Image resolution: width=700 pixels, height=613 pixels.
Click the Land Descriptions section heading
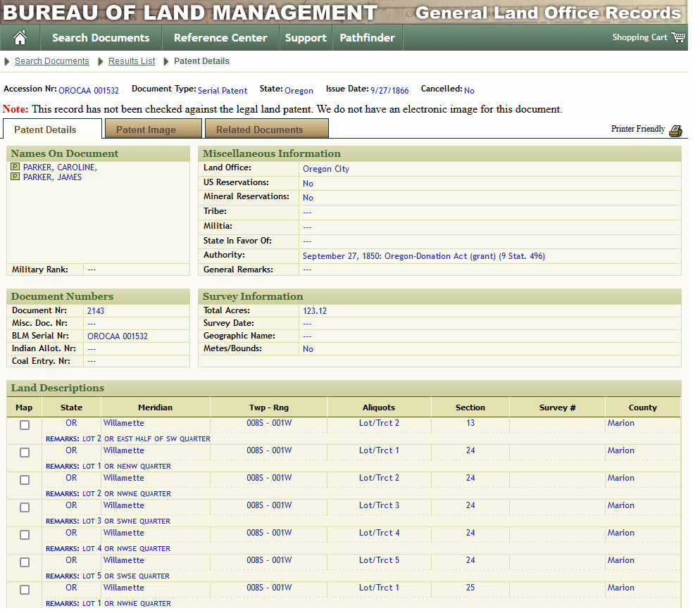(x=58, y=388)
